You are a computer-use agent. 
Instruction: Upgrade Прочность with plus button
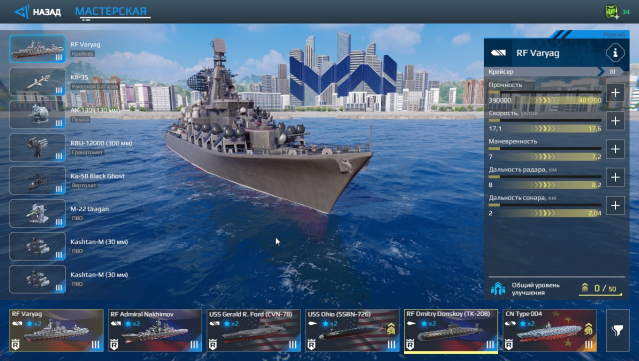click(x=615, y=92)
